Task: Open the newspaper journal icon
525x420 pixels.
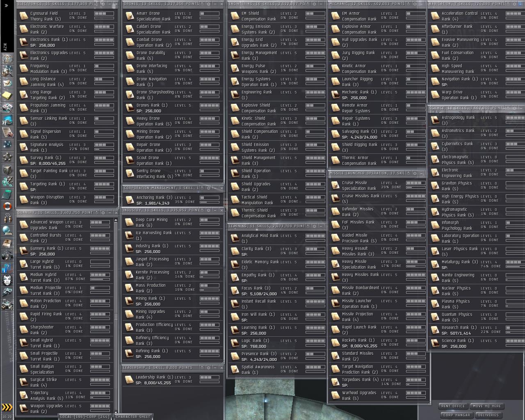Action: pyautogui.click(x=7, y=243)
